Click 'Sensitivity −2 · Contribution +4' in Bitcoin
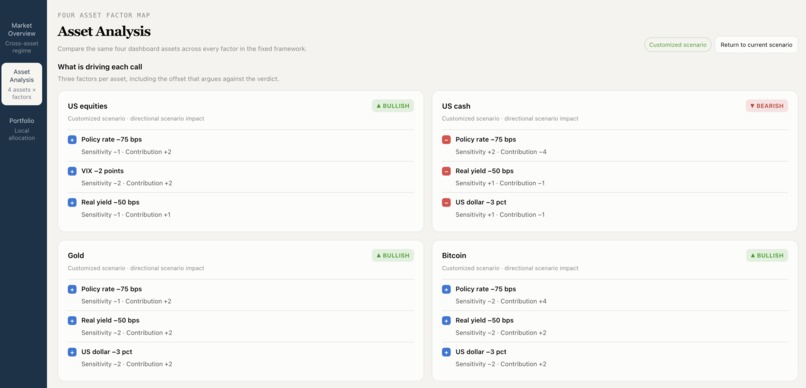 click(x=501, y=302)
